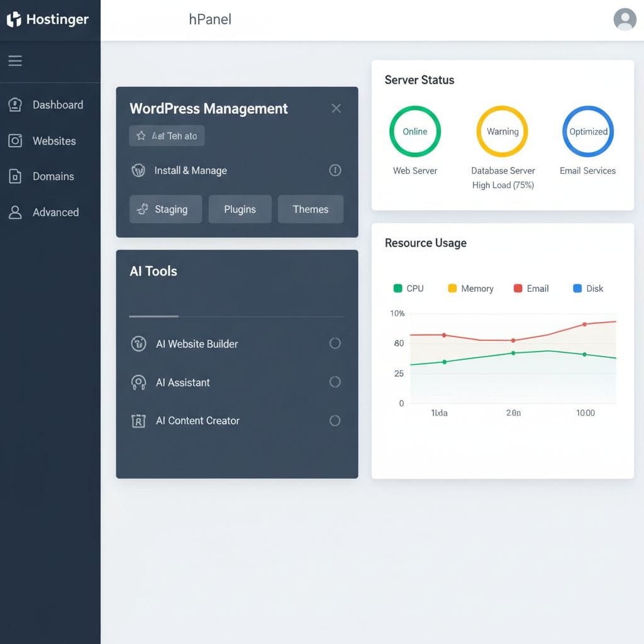Screen dimensions: 644x644
Task: Click the Hostinger brand name
Action: point(57,19)
